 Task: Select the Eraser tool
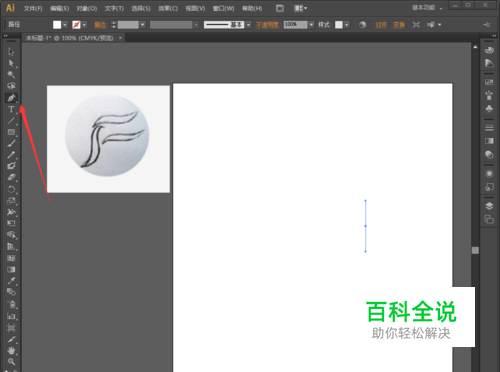pos(11,177)
